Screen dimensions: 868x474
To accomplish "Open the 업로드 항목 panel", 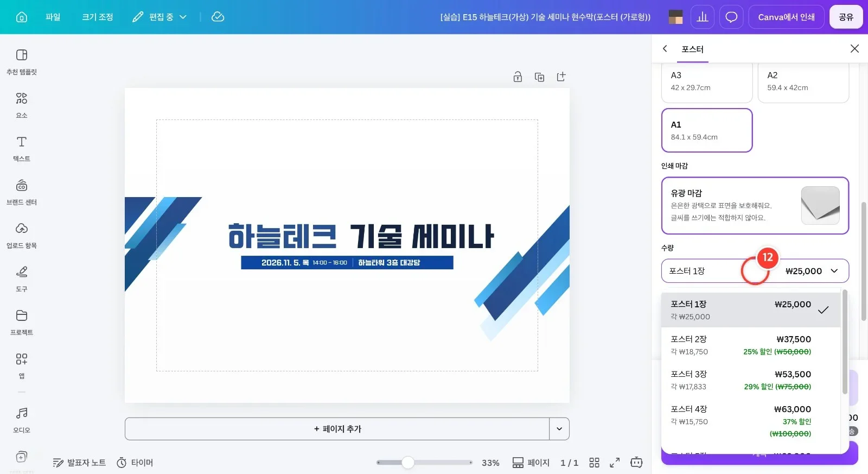I will (x=22, y=235).
